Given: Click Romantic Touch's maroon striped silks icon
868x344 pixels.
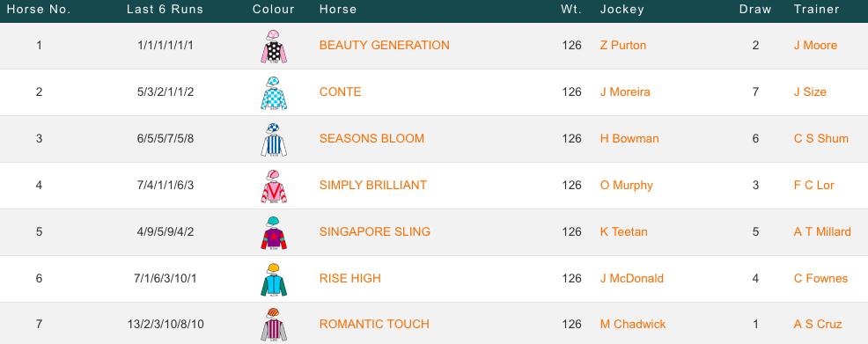Looking at the screenshot, I should [274, 325].
